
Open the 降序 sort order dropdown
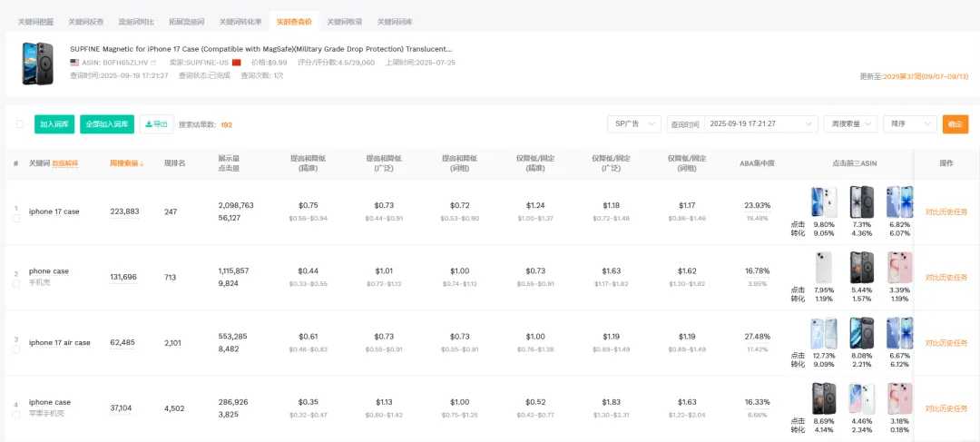tap(910, 123)
